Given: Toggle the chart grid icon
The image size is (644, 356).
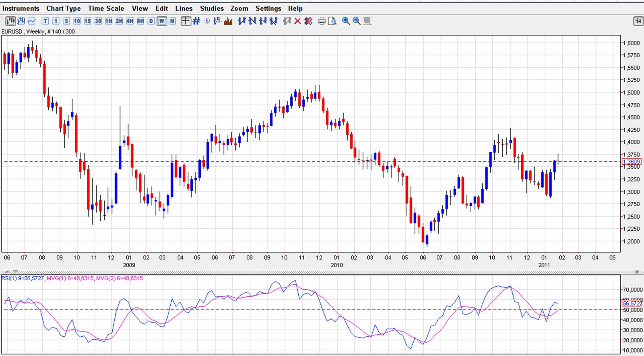Looking at the screenshot, I should click(x=196, y=21).
